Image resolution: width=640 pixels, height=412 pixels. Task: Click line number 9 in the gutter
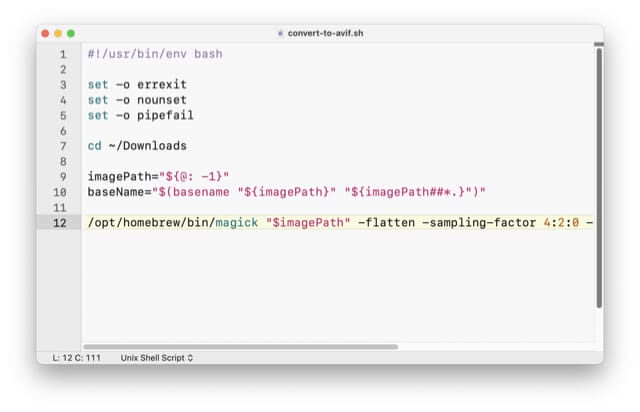(63, 177)
